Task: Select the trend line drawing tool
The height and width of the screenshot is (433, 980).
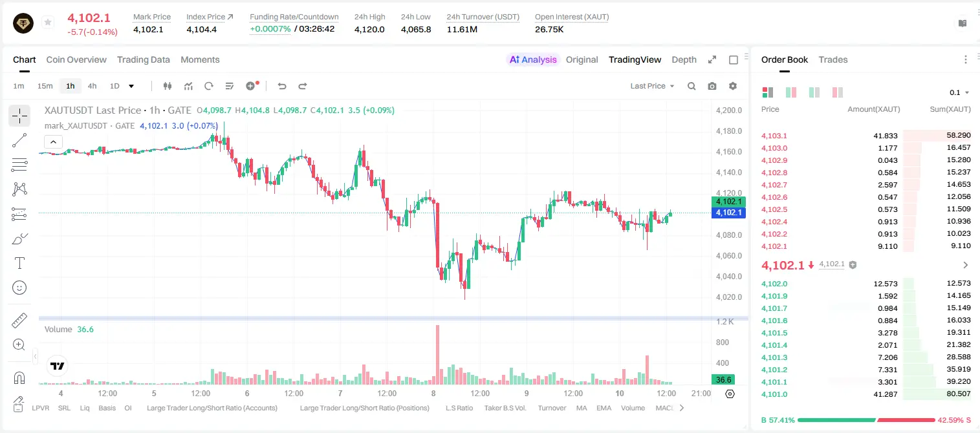Action: click(19, 140)
